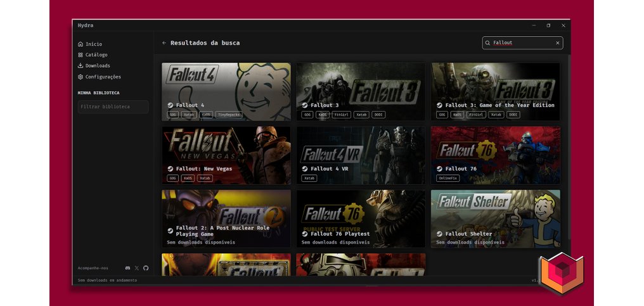This screenshot has width=644, height=306.
Task: Click the Steam icon beside Fallout Shelter
Action: pos(439,234)
